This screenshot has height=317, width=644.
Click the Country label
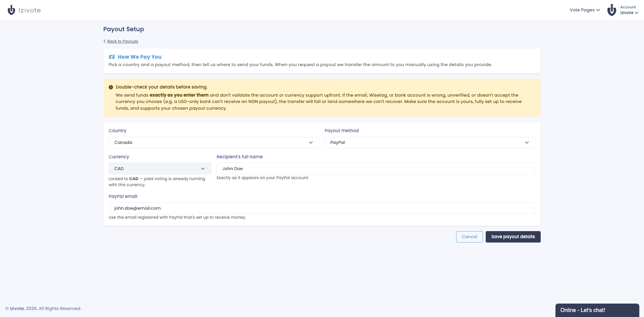[117, 131]
